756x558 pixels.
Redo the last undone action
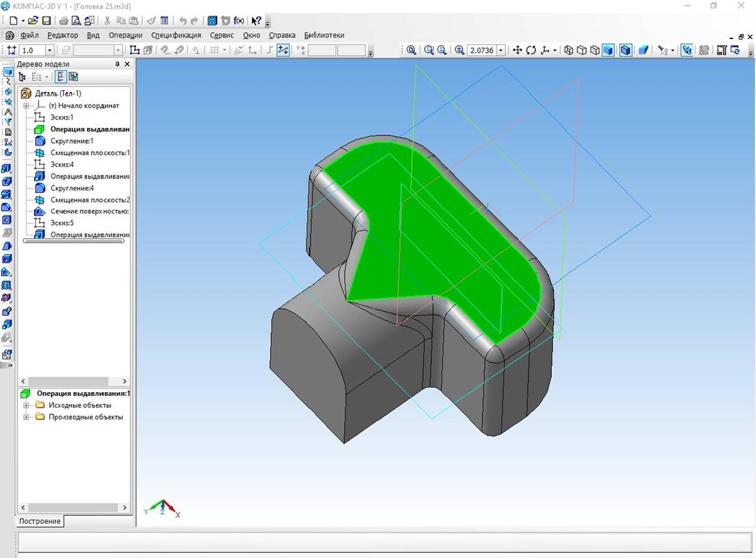tap(194, 21)
